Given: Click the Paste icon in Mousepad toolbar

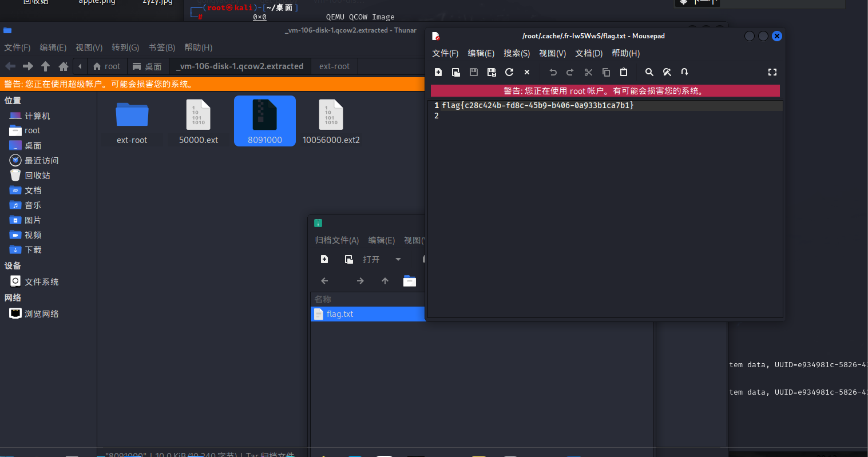Looking at the screenshot, I should [623, 72].
